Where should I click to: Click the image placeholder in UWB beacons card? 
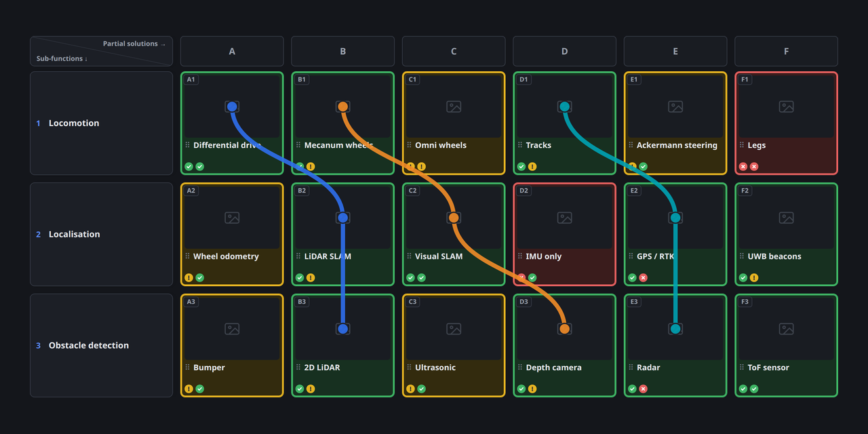pos(786,218)
